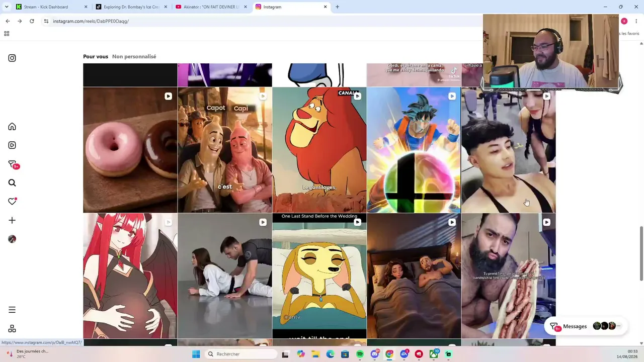Viewport: 644px width, 362px height.
Task: Open Notifications heart icon
Action: click(12, 201)
